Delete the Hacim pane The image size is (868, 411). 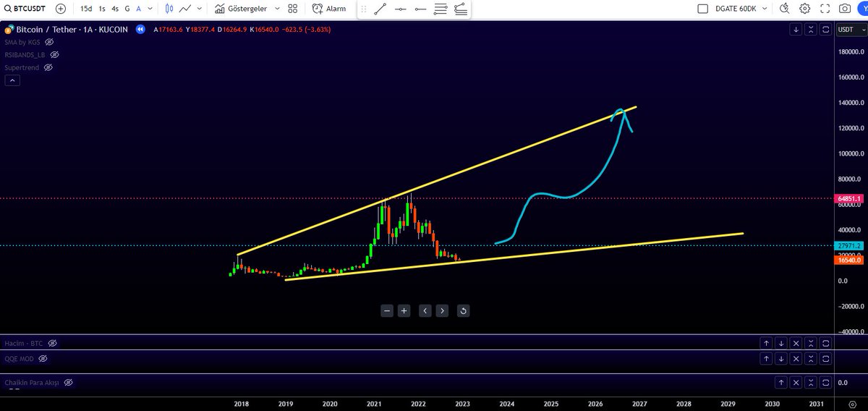tap(796, 343)
